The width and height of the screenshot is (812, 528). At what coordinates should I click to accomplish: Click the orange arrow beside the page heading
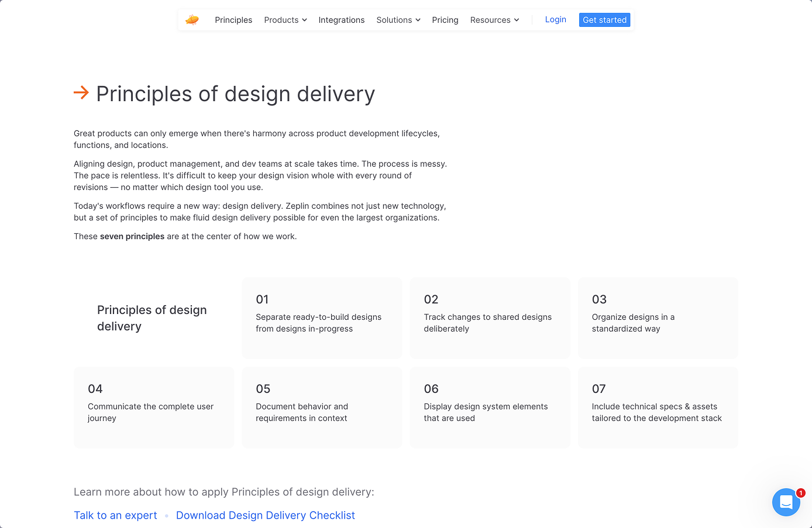[81, 92]
